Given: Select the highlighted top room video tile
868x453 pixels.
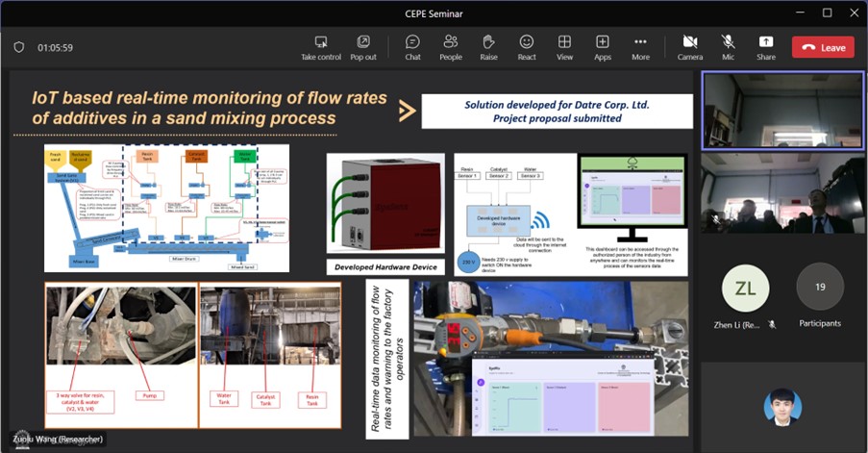Looking at the screenshot, I should [x=781, y=110].
